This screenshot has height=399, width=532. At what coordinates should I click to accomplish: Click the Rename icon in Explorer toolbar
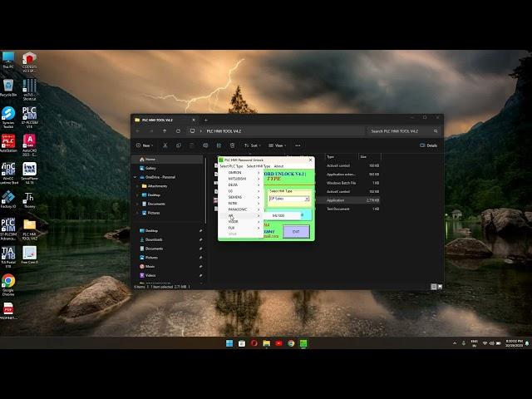click(x=205, y=145)
